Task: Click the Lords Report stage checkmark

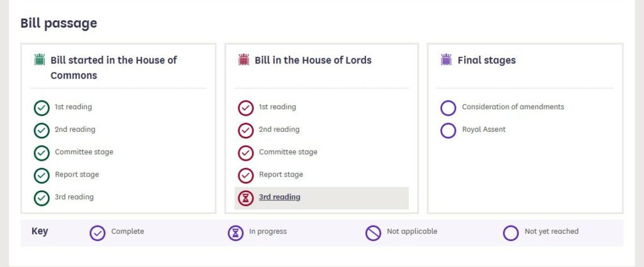Action: [246, 176]
